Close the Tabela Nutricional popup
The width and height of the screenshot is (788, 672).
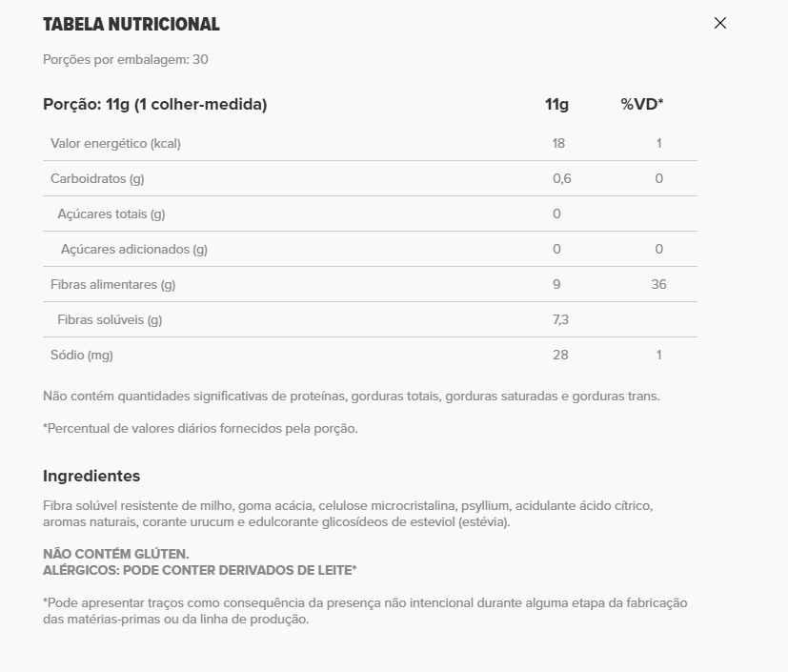pyautogui.click(x=720, y=23)
